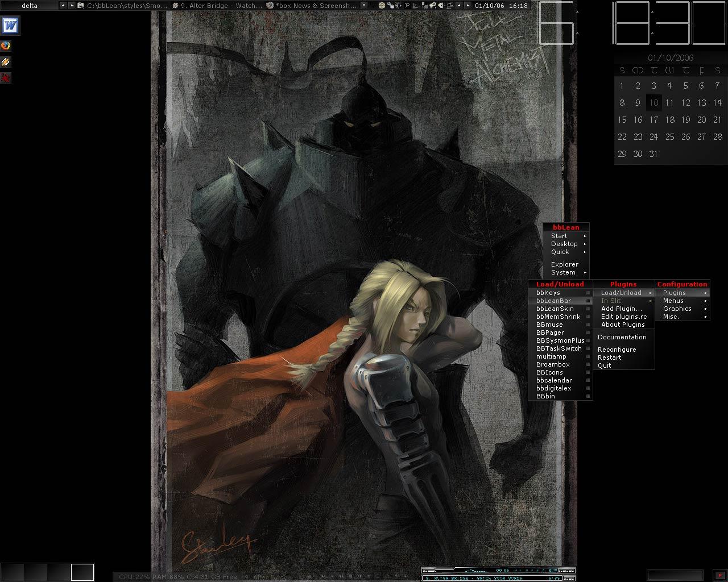Open the Firefox launcher icon
Viewport: 728px width, 582px height.
[x=6, y=45]
